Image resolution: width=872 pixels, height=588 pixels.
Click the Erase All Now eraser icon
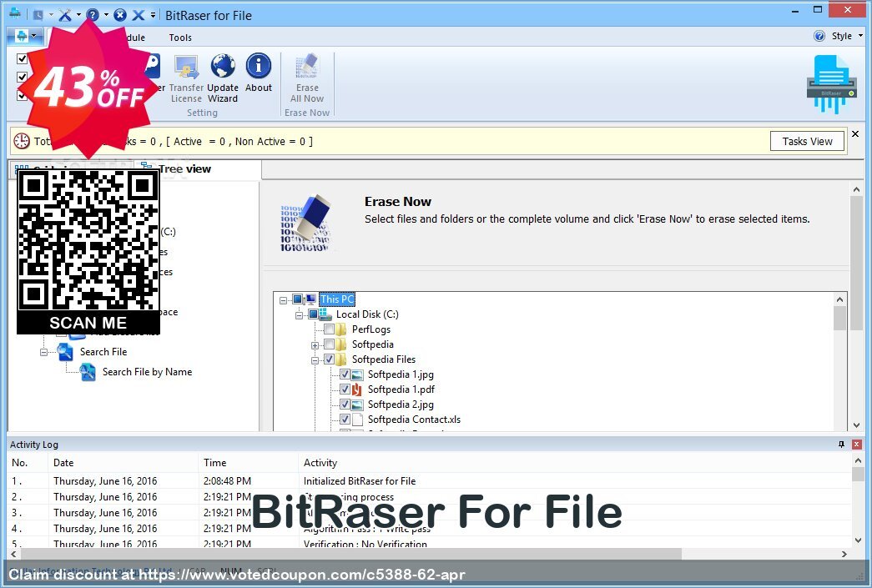point(307,66)
